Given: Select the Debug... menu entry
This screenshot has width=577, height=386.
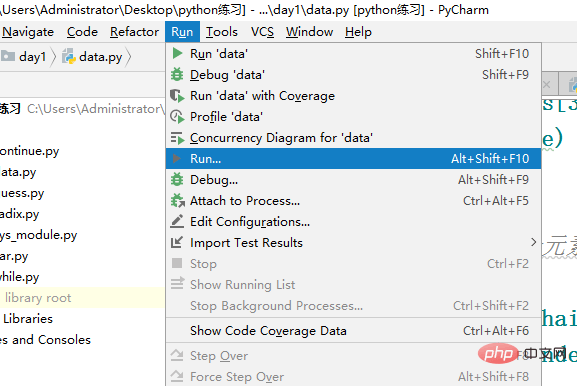Looking at the screenshot, I should (x=353, y=180).
